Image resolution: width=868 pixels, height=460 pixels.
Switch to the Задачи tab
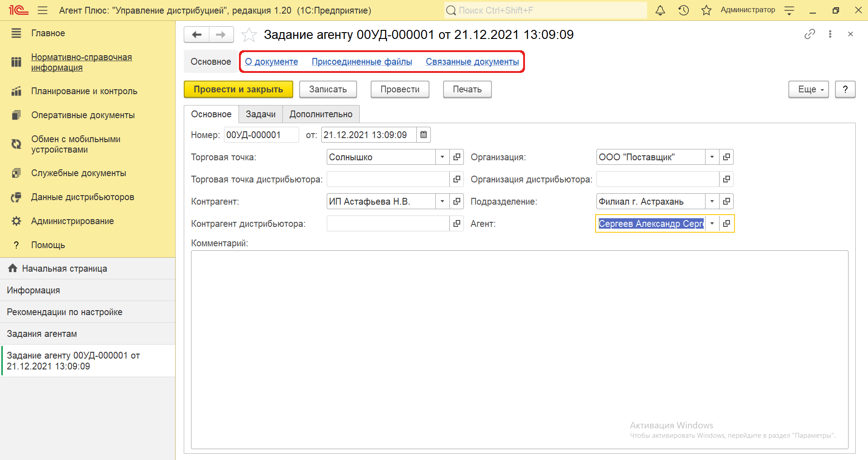[261, 114]
